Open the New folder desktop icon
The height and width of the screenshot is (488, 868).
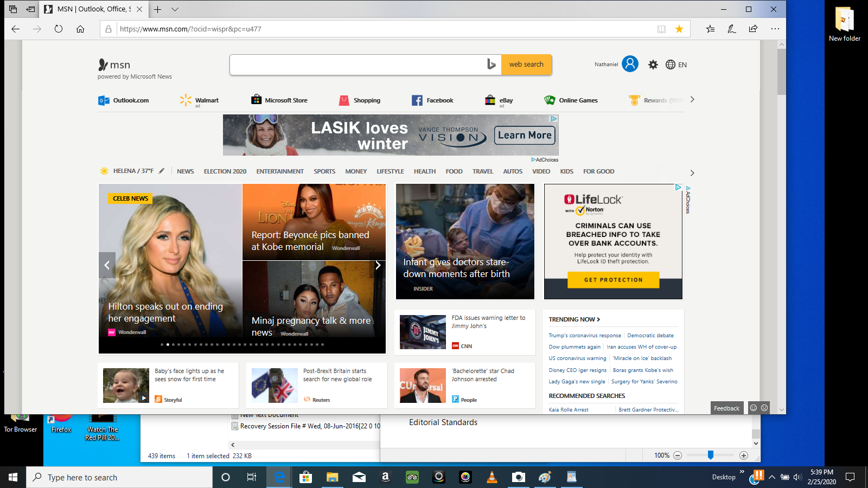[x=845, y=24]
